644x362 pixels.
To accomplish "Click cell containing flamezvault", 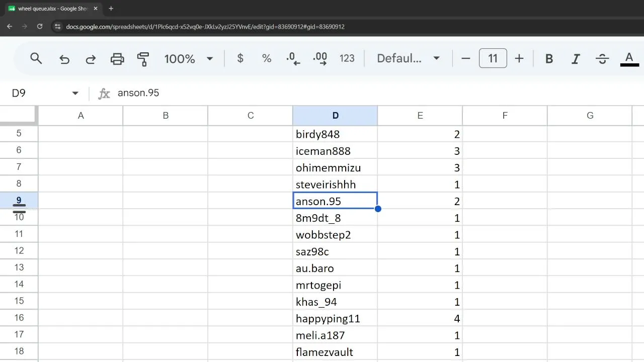I will pos(335,352).
